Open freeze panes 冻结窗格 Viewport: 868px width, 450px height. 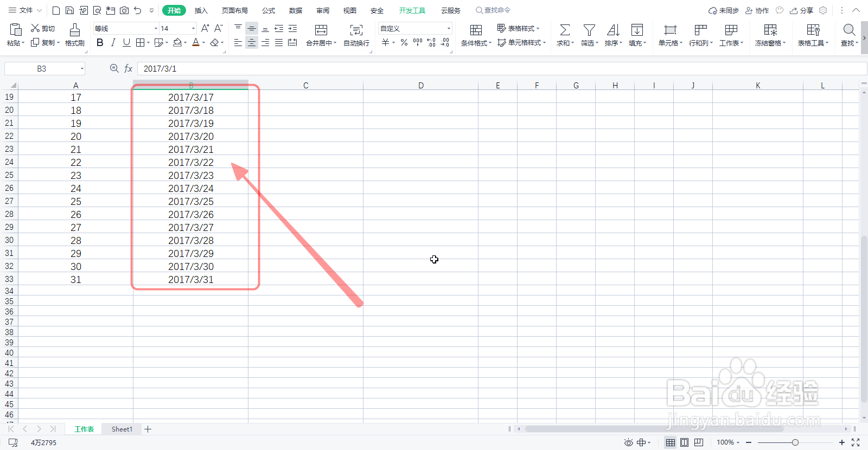pos(770,35)
